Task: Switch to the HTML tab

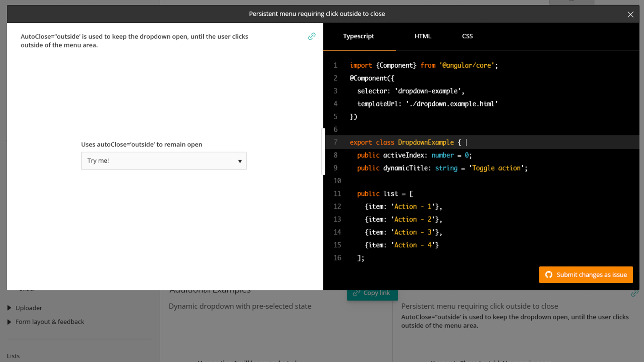Action: pyautogui.click(x=423, y=36)
